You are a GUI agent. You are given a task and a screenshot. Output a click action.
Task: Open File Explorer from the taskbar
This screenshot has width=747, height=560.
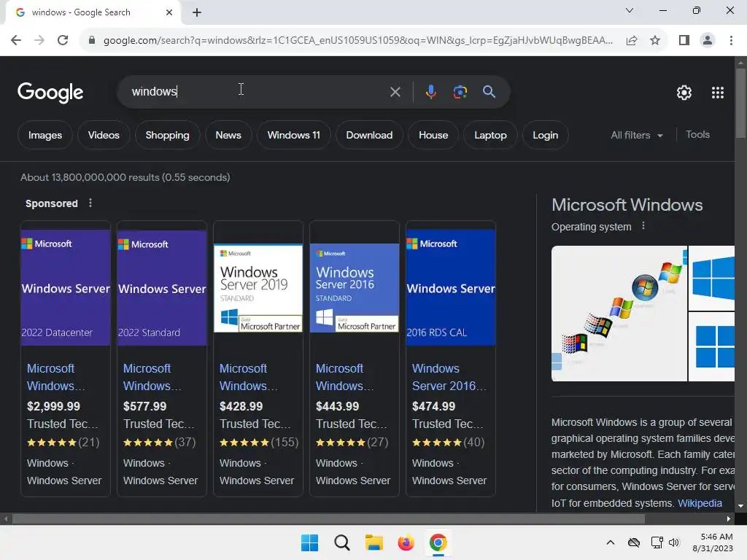(x=374, y=542)
